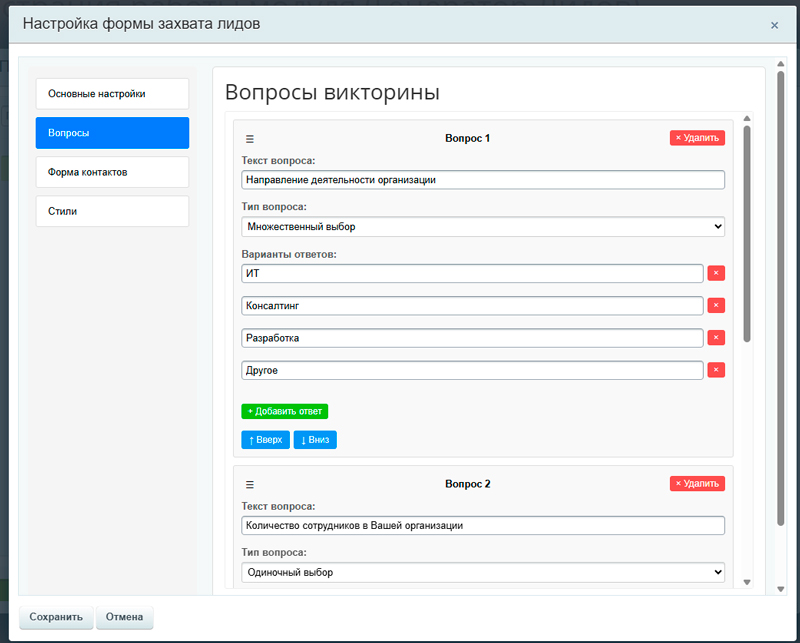Go to the Стили tab
This screenshot has height=643, width=800.
(x=112, y=211)
